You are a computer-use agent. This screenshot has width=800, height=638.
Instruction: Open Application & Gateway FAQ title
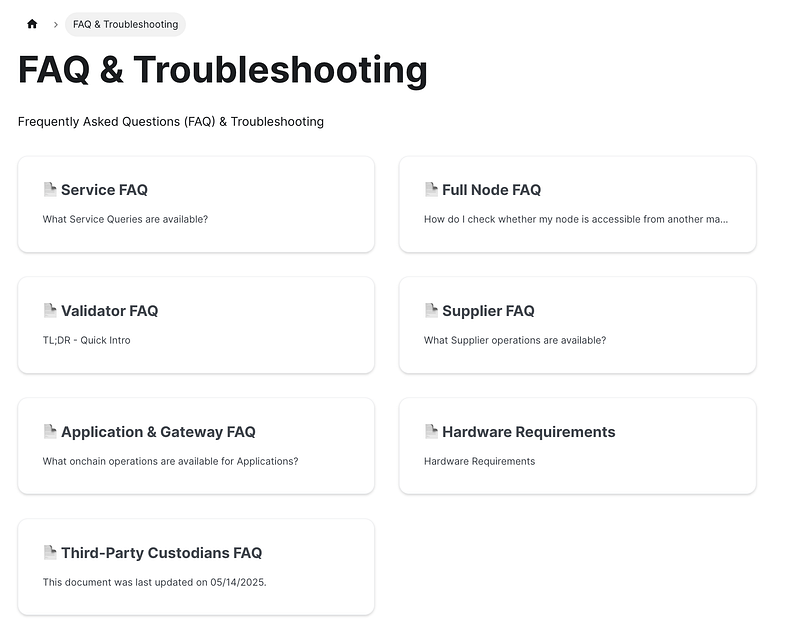[158, 432]
